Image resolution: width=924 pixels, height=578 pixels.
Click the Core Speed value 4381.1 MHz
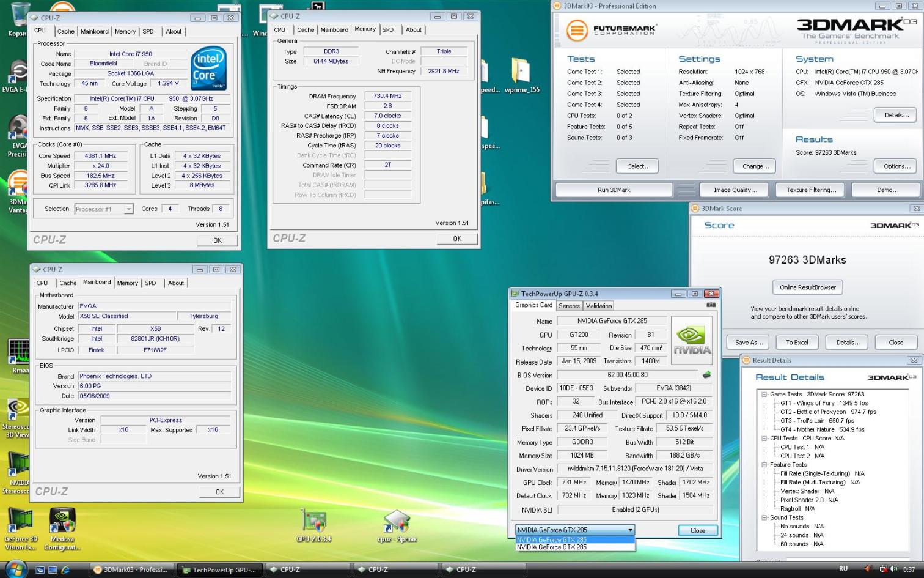100,156
